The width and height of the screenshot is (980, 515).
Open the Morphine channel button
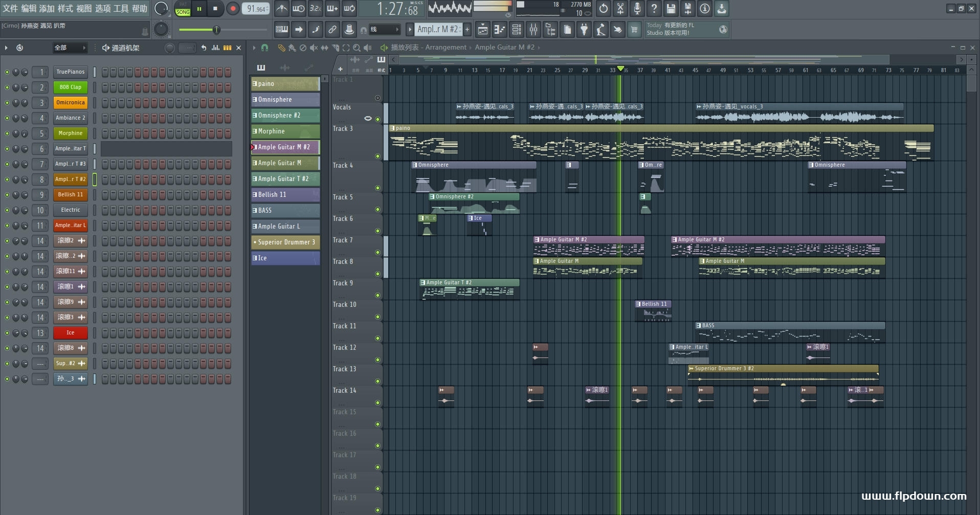[x=70, y=133]
